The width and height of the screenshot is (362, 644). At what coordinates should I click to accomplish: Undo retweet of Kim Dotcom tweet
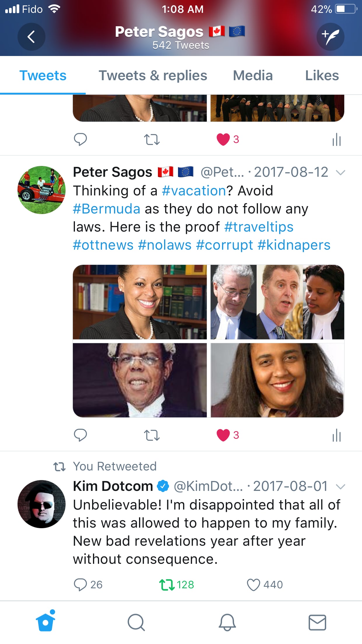[x=167, y=585]
